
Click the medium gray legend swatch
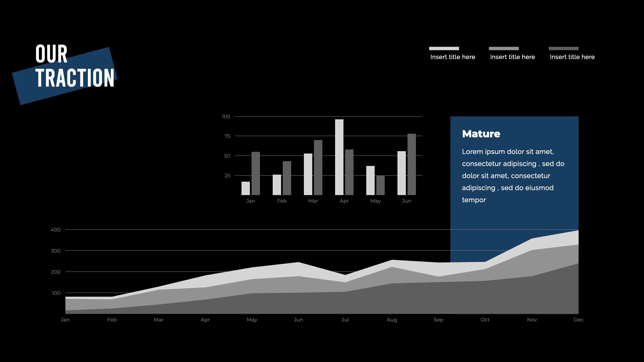point(503,48)
